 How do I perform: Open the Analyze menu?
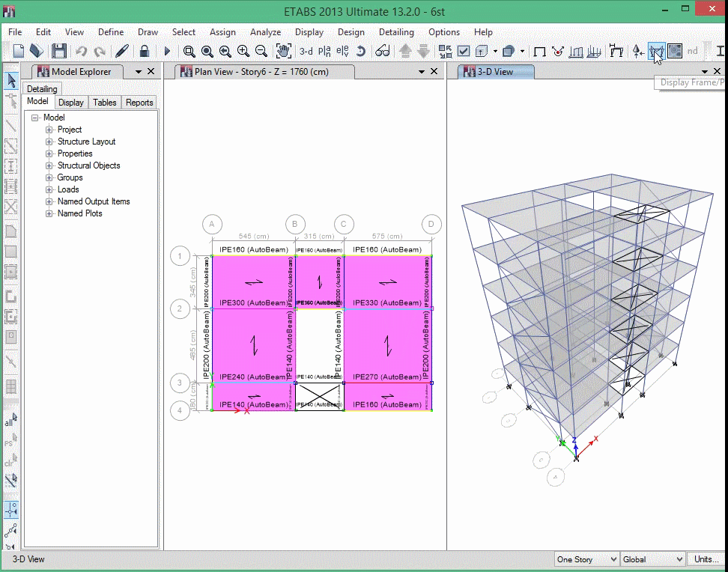tap(265, 32)
